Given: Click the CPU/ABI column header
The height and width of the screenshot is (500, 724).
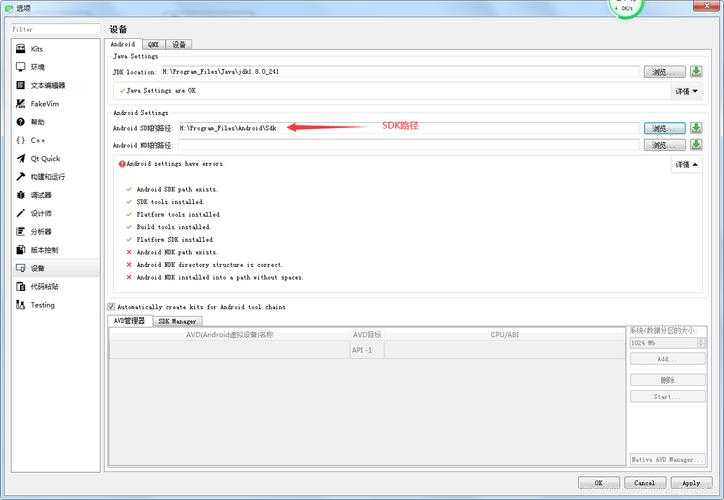Looking at the screenshot, I should tap(504, 335).
